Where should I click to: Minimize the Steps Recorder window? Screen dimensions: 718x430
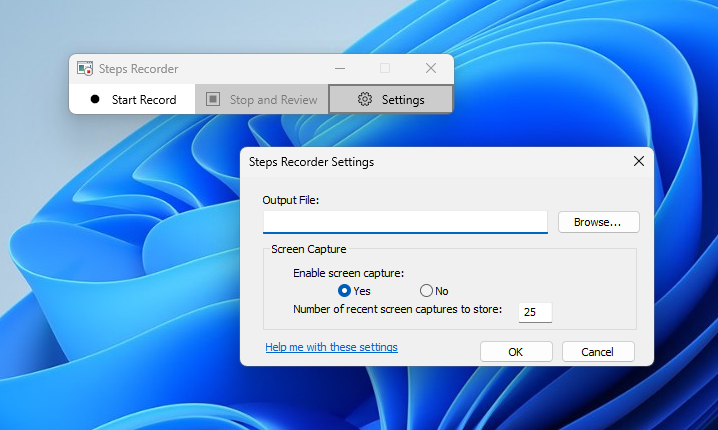click(x=340, y=69)
